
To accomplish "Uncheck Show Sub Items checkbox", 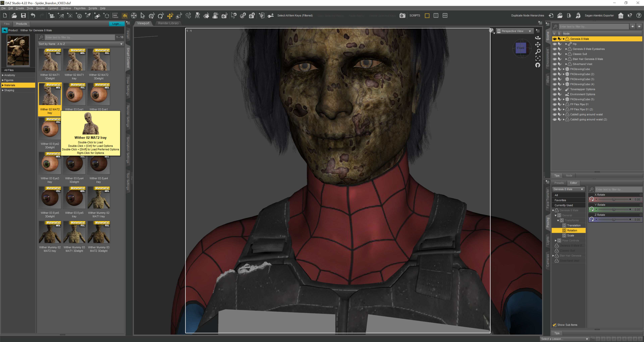I will click(x=554, y=325).
